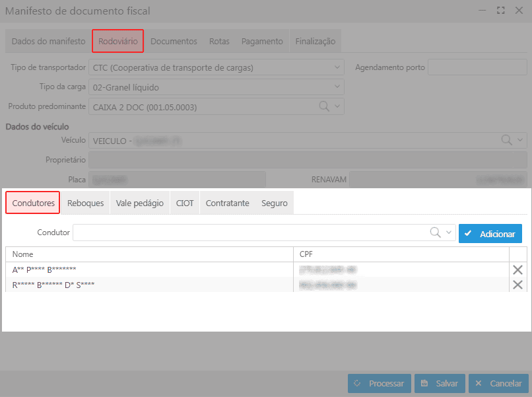Maximize the Manifesto dialog window

point(500,11)
